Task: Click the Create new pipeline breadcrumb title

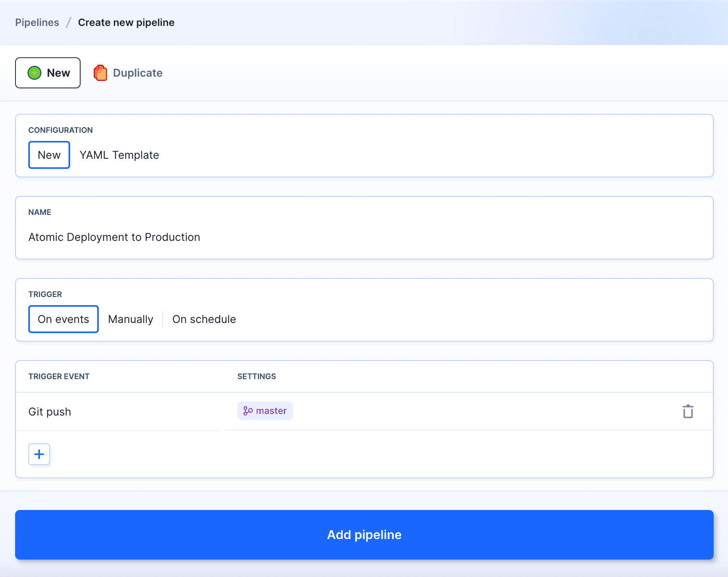Action: click(126, 22)
